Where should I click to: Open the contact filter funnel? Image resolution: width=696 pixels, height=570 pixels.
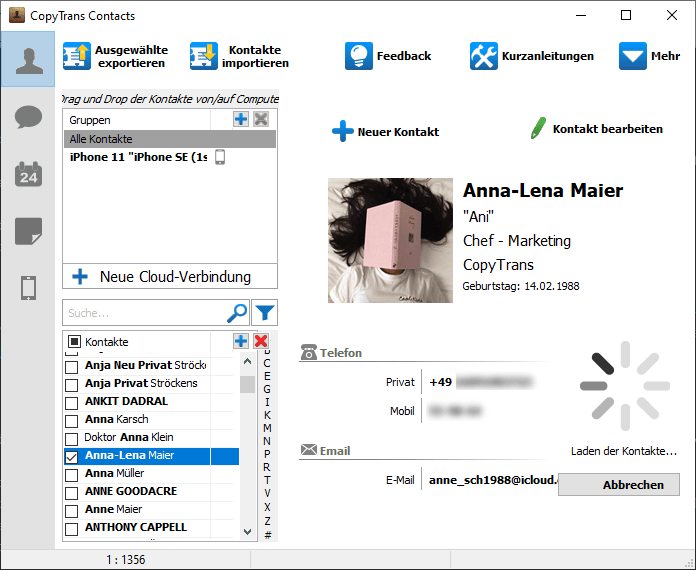[x=265, y=313]
